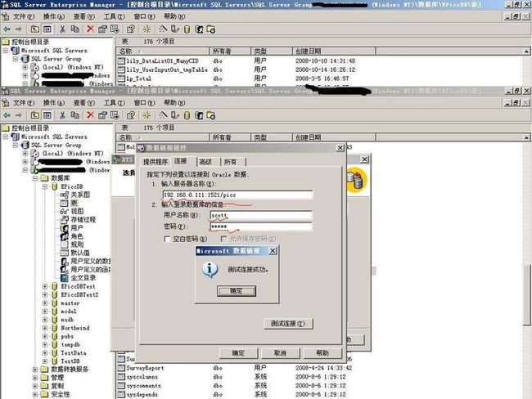Click the lower window's vertical scrollbar thumb

point(527,295)
